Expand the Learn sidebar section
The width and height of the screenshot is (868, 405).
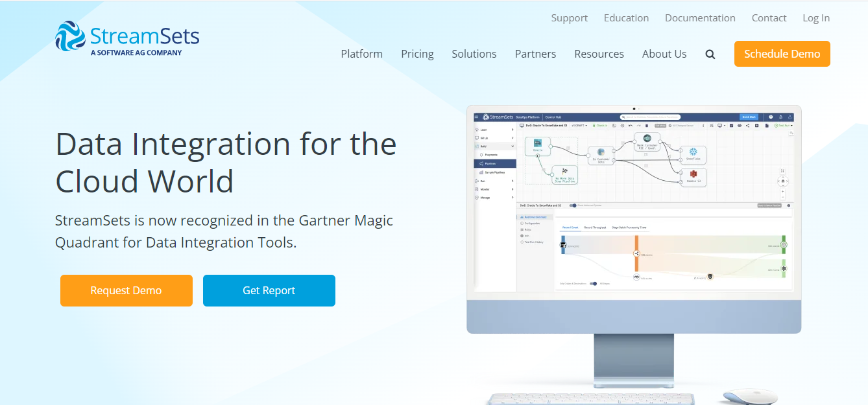494,130
